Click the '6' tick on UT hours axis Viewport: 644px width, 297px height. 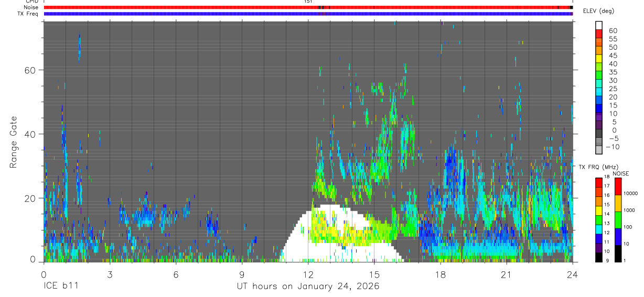(x=176, y=274)
